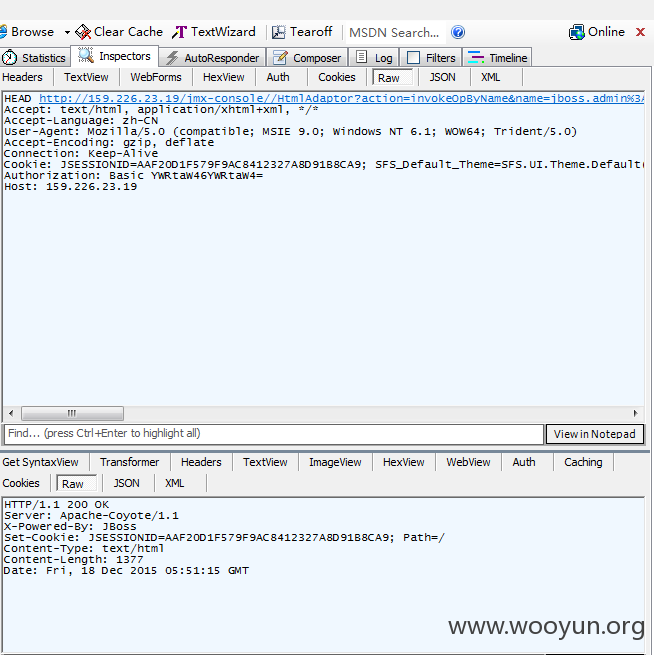Screen dimensions: 654x655
Task: Select the Inspectors tab
Action: click(114, 56)
